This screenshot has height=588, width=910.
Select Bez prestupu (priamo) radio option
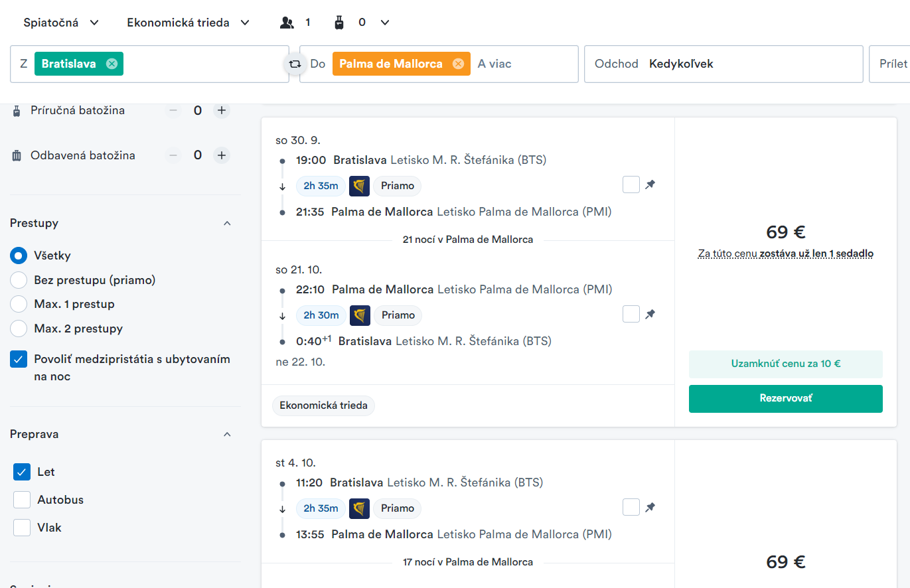pyautogui.click(x=19, y=280)
